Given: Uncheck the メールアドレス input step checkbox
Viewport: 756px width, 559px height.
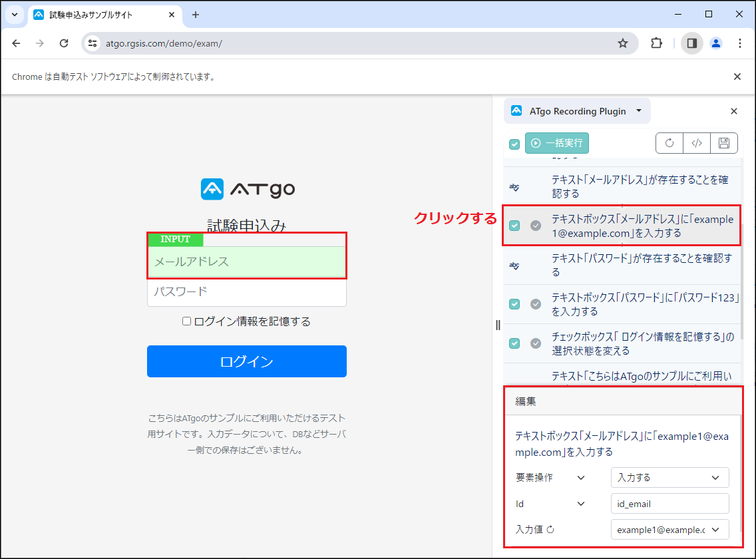Looking at the screenshot, I should tap(514, 226).
